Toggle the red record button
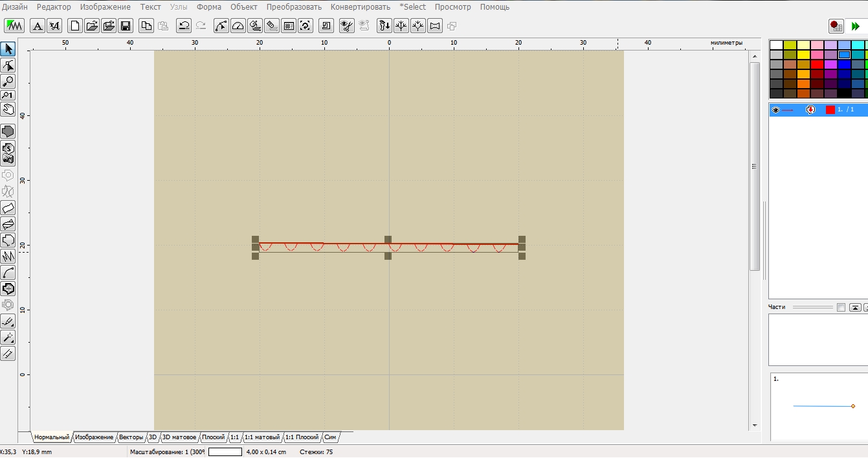868x458 pixels. pyautogui.click(x=836, y=26)
